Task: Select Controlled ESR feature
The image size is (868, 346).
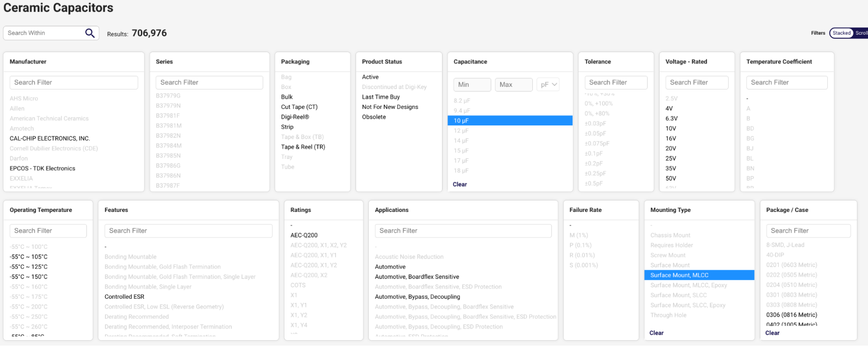Action: point(124,297)
